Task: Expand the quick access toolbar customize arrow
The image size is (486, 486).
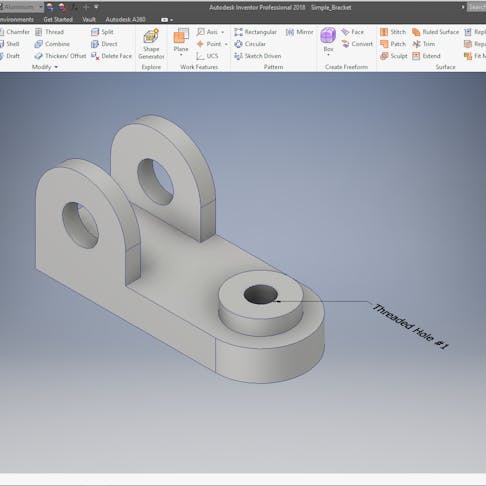Action: [x=96, y=7]
